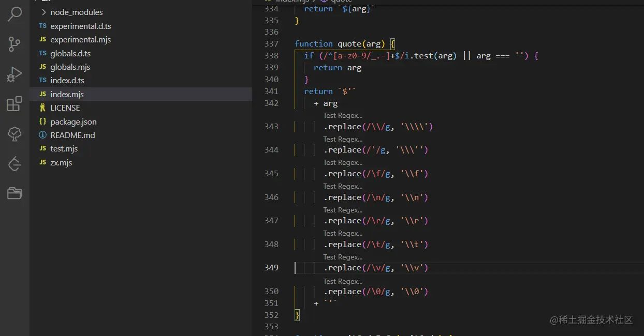Open the tree-shaped activity bar view
This screenshot has width=644, height=336.
(x=14, y=134)
